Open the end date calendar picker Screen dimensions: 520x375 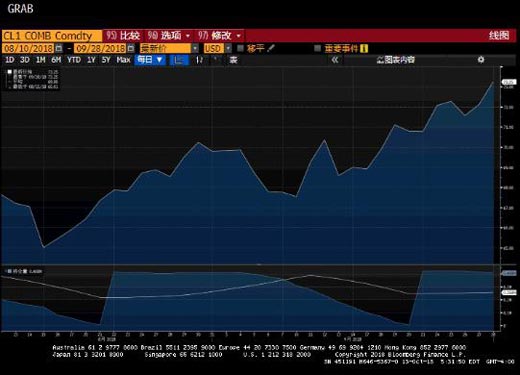point(131,49)
